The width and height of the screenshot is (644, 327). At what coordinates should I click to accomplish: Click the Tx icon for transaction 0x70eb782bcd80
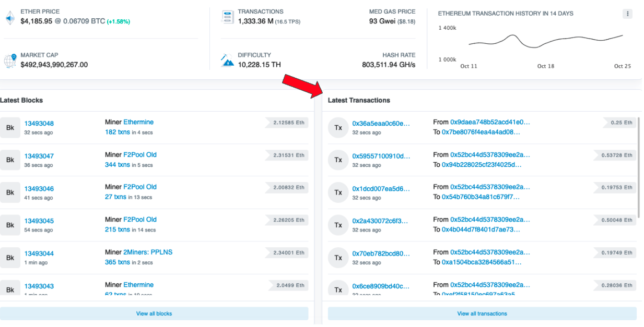click(338, 258)
